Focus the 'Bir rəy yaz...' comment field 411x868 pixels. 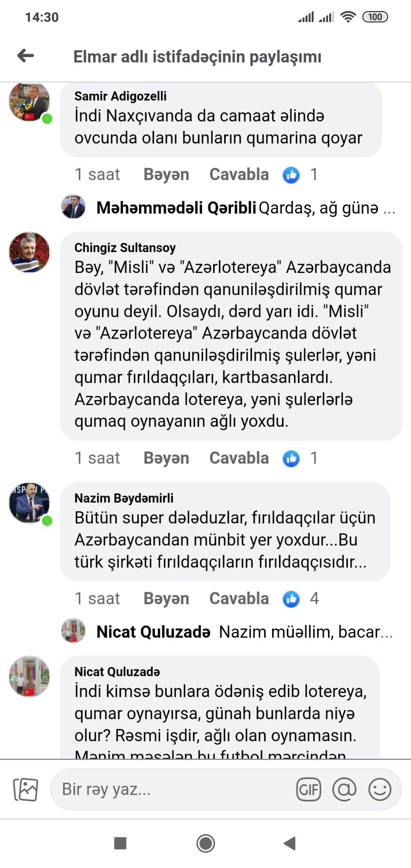point(169,790)
